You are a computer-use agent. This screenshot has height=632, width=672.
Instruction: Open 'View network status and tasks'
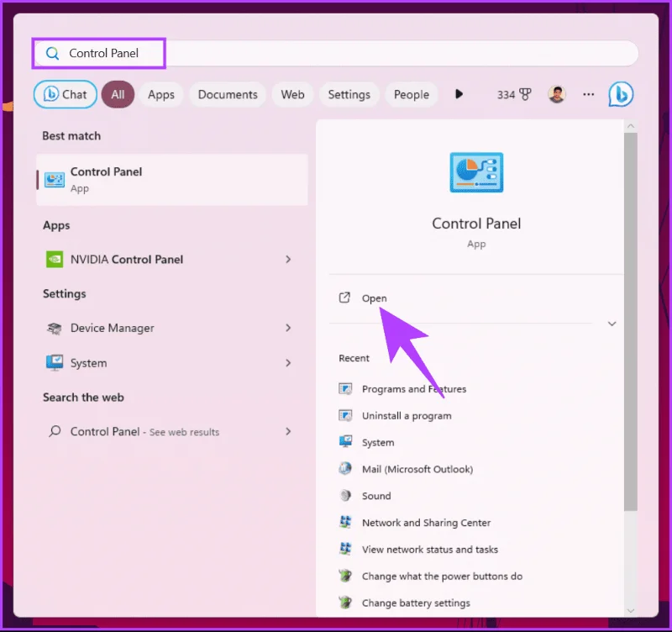pyautogui.click(x=430, y=550)
